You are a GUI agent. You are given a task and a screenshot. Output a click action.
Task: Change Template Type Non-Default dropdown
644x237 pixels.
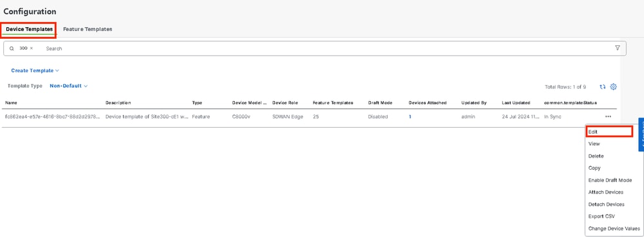(x=68, y=87)
